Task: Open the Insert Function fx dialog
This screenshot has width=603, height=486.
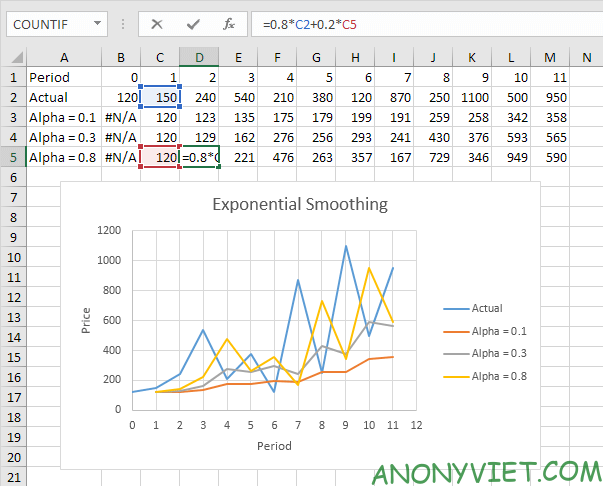Action: (x=229, y=23)
